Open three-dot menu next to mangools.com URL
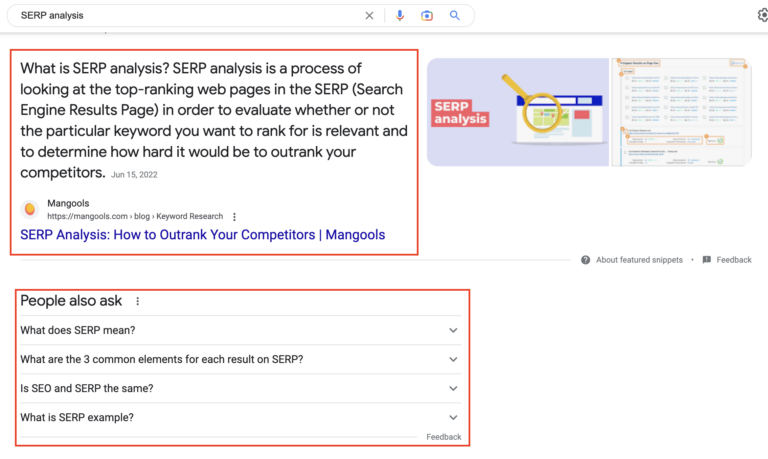The image size is (768, 459). 235,217
